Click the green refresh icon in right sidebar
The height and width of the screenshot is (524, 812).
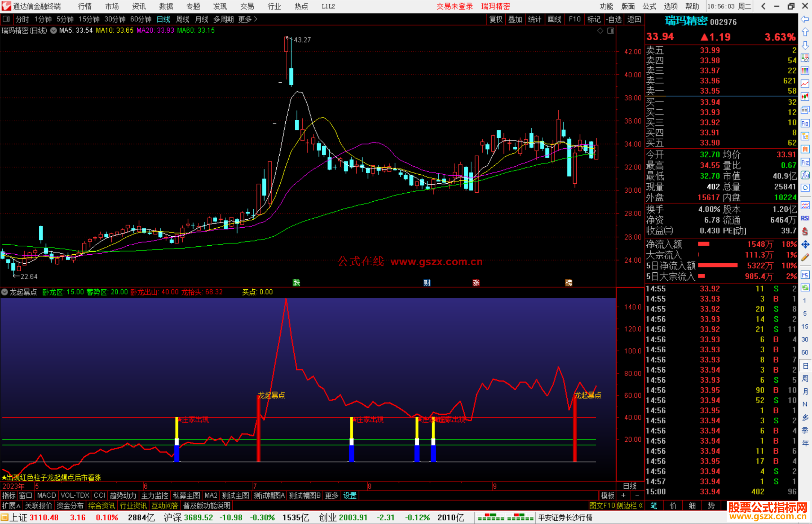click(805, 288)
